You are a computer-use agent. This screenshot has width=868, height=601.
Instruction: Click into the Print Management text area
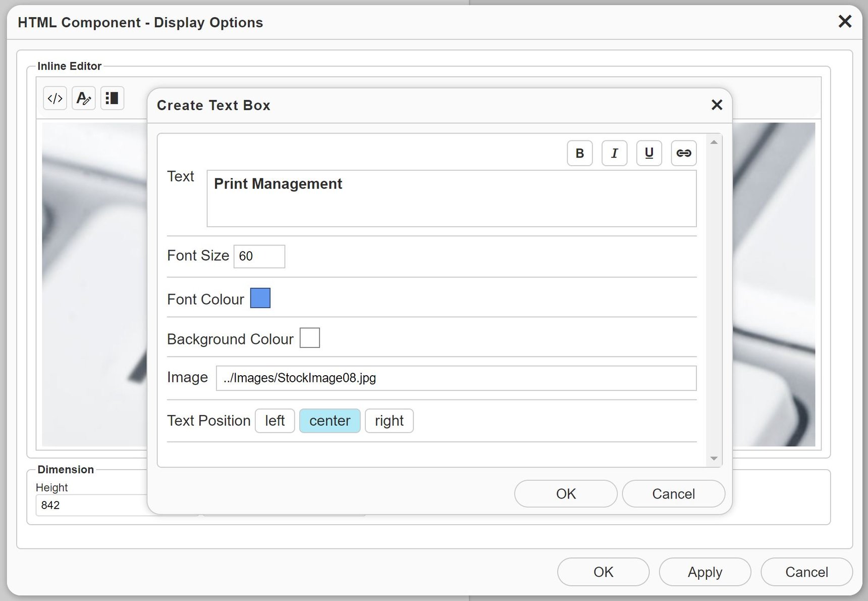[x=451, y=198]
